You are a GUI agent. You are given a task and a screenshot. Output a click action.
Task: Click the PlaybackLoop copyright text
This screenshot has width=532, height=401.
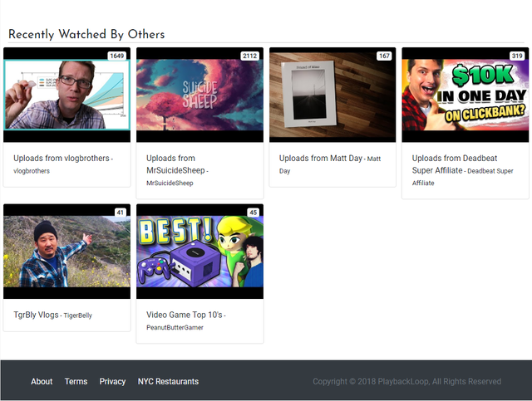click(406, 382)
